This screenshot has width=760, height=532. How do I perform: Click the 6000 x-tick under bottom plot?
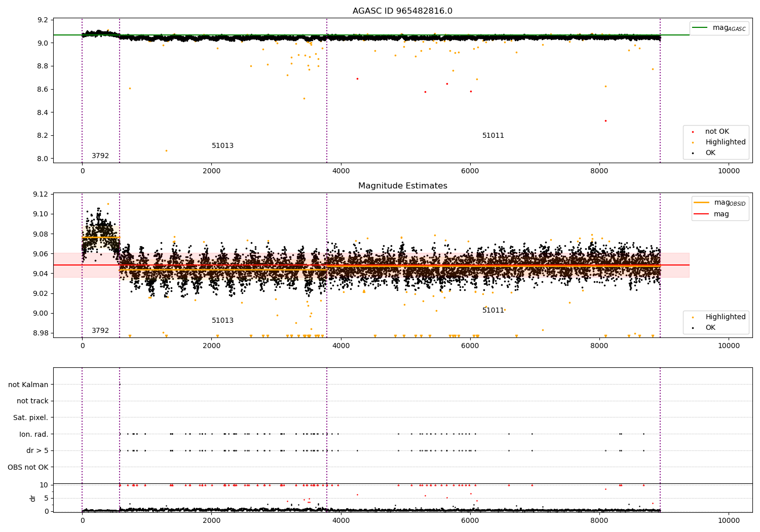coord(470,520)
